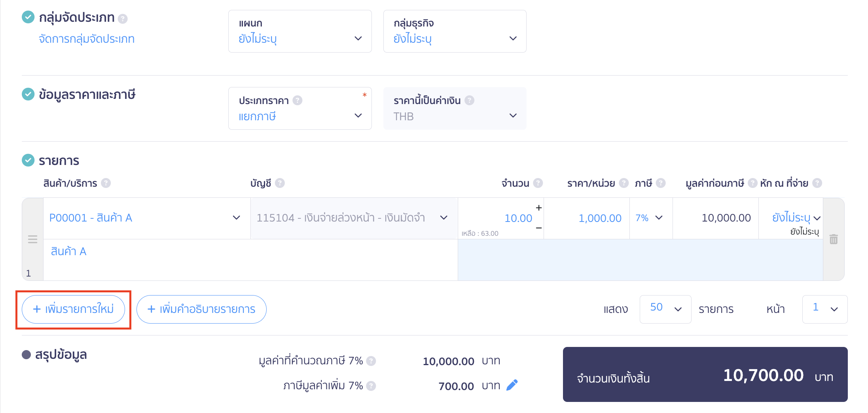Click description field containing สินค้า A
The width and height of the screenshot is (868, 413).
(250, 260)
